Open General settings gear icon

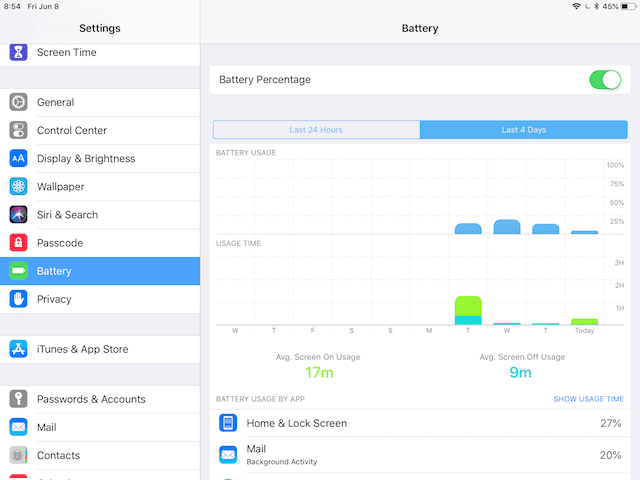pos(18,102)
